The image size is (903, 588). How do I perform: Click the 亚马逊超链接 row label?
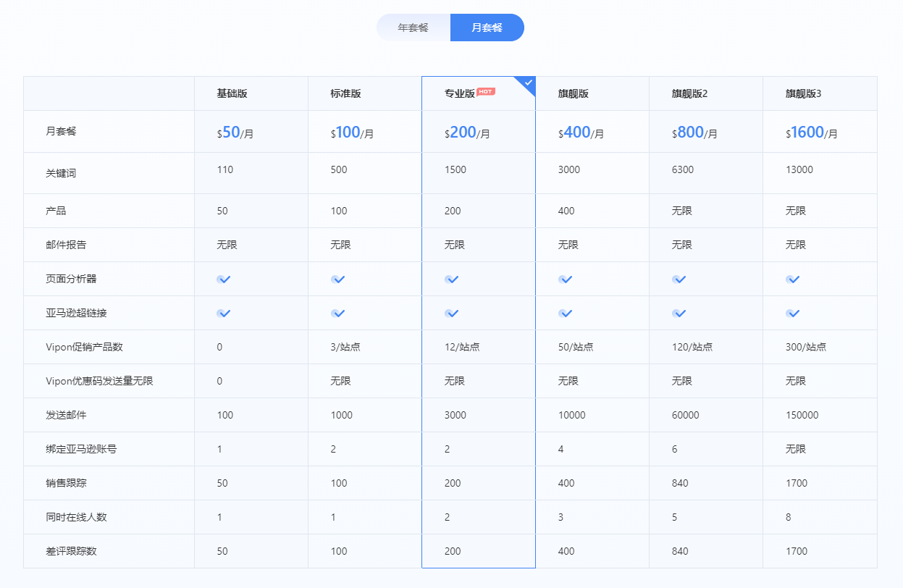76,313
